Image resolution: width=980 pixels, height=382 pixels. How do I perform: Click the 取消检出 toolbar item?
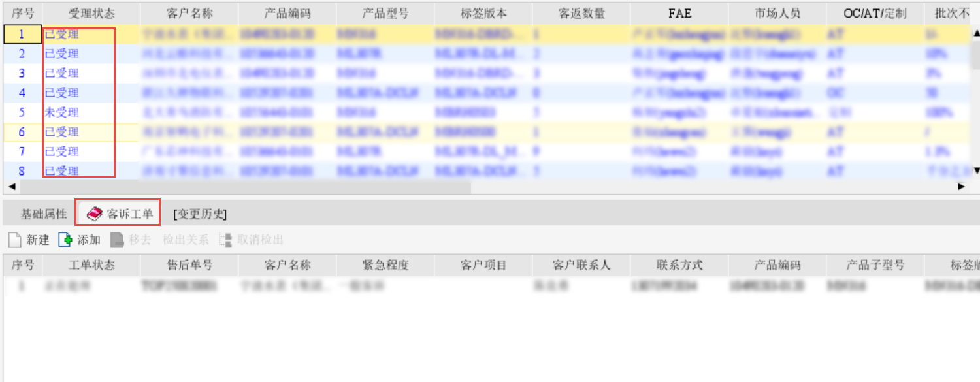tap(252, 240)
